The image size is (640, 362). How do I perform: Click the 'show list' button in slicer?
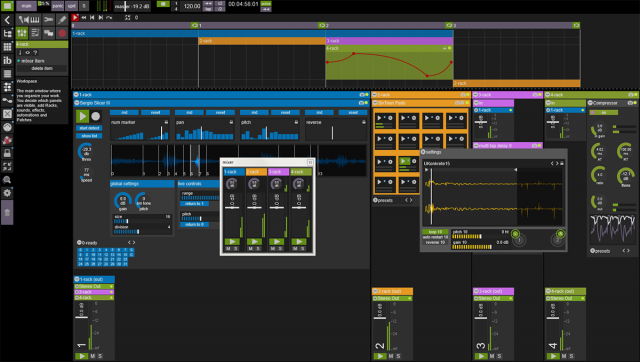pyautogui.click(x=89, y=135)
